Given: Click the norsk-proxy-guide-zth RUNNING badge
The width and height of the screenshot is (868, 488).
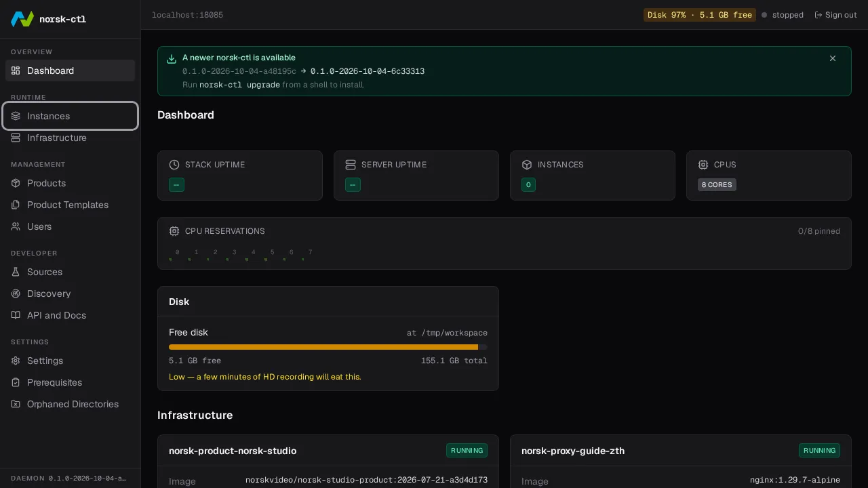Looking at the screenshot, I should 819,451.
